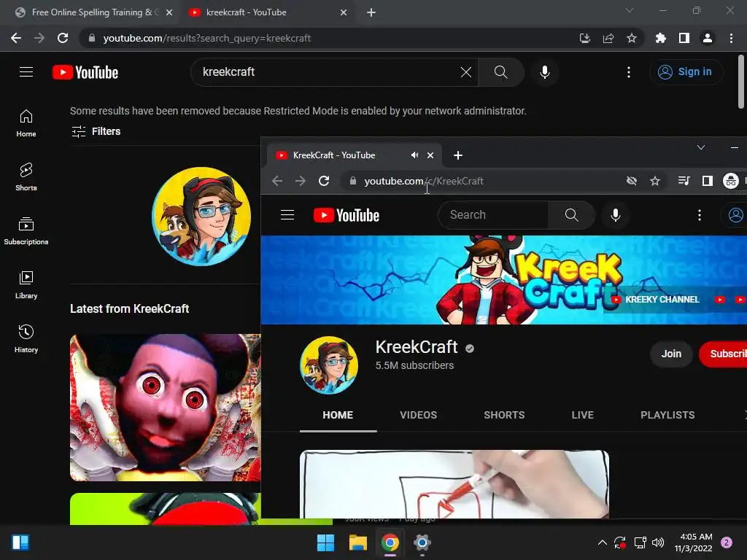Open Subscriptions in the sidebar
The image size is (747, 560).
[x=26, y=230]
